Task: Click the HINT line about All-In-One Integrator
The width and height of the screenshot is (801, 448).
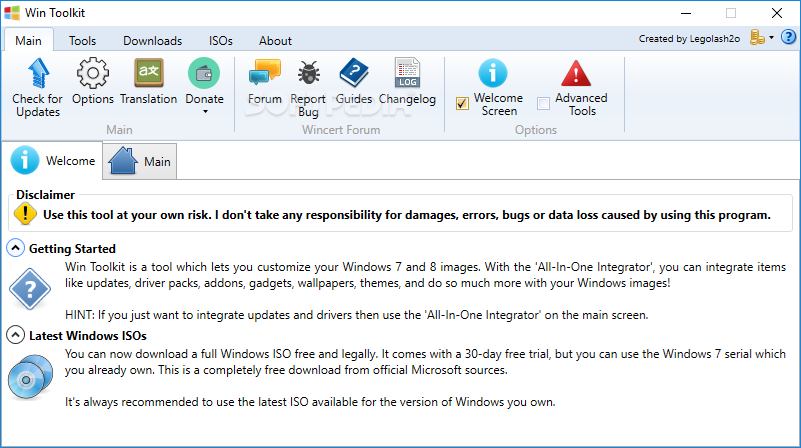Action: tap(357, 315)
